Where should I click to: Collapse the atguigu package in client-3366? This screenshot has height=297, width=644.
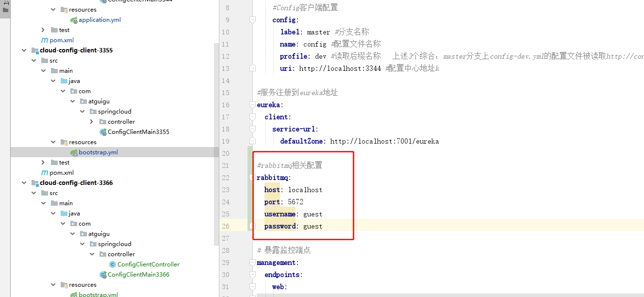click(x=72, y=234)
